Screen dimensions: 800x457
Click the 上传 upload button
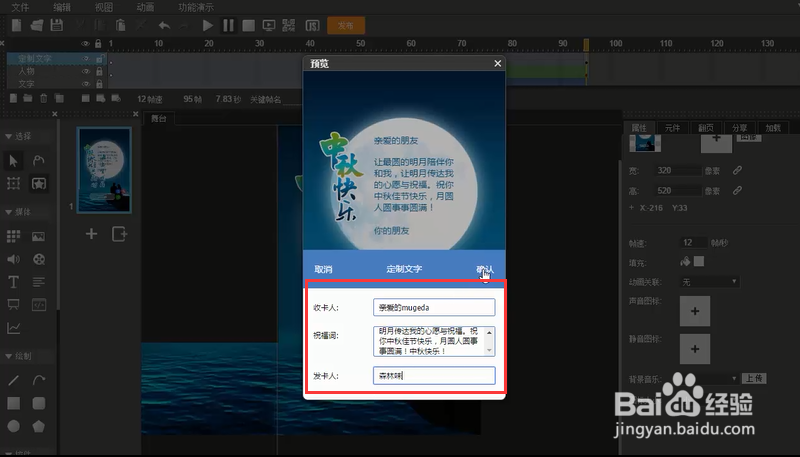pos(754,378)
